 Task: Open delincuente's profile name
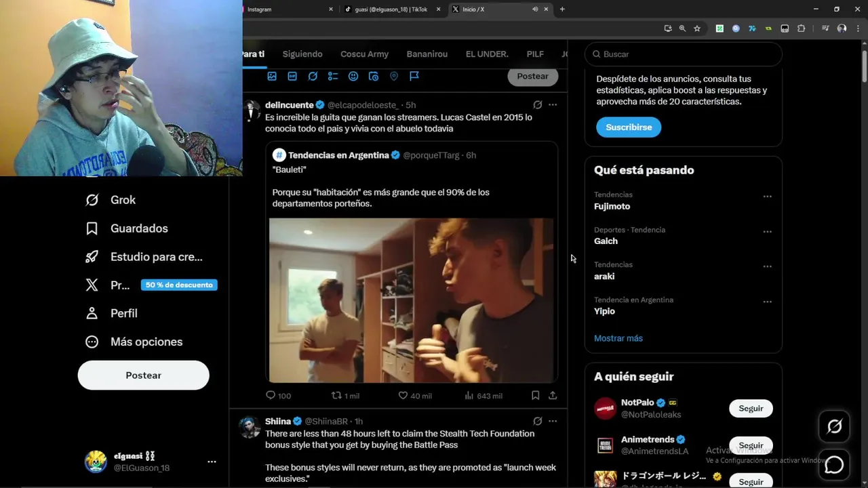tap(290, 105)
